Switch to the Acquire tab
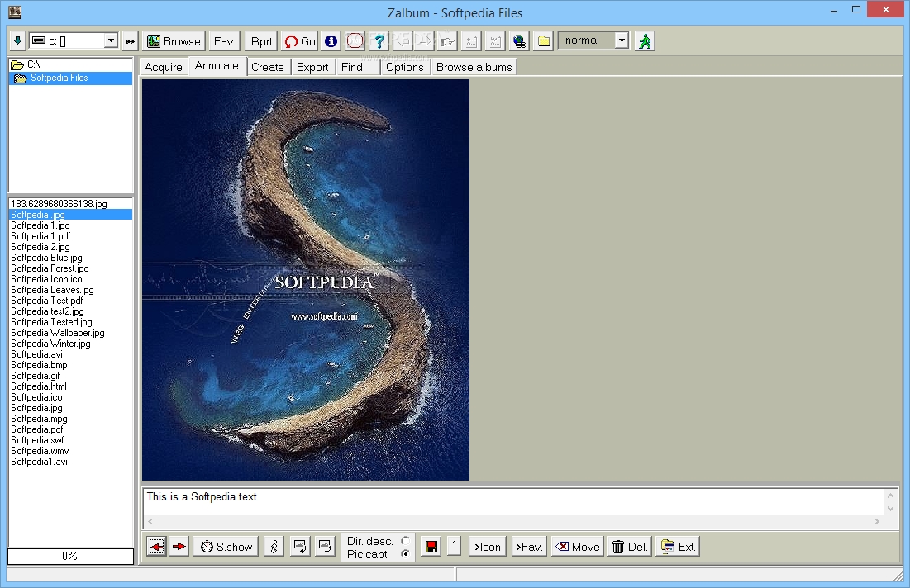 164,67
